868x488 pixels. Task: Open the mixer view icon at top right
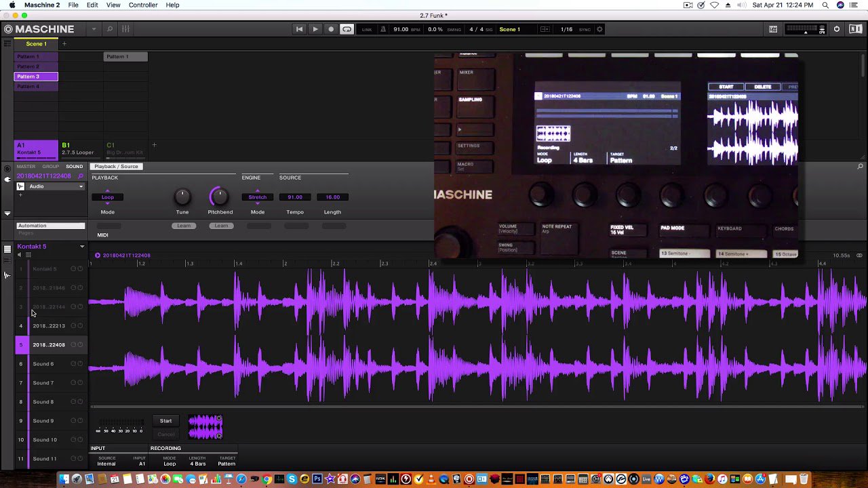pos(772,29)
